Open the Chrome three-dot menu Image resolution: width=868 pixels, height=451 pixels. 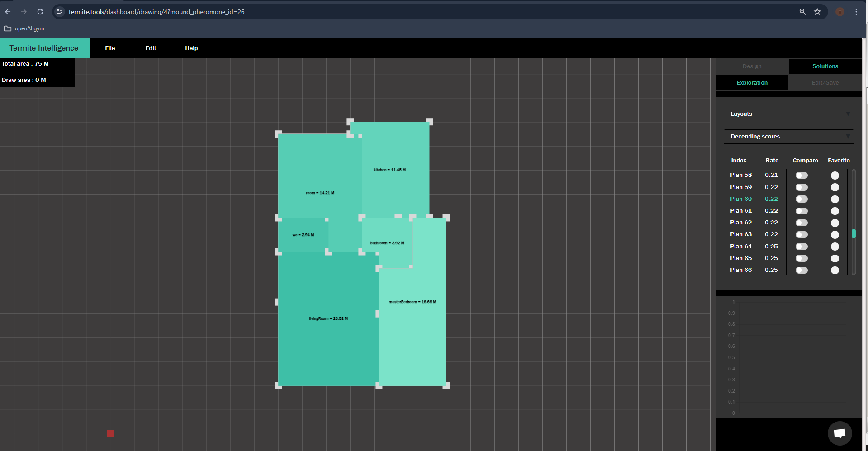[856, 12]
